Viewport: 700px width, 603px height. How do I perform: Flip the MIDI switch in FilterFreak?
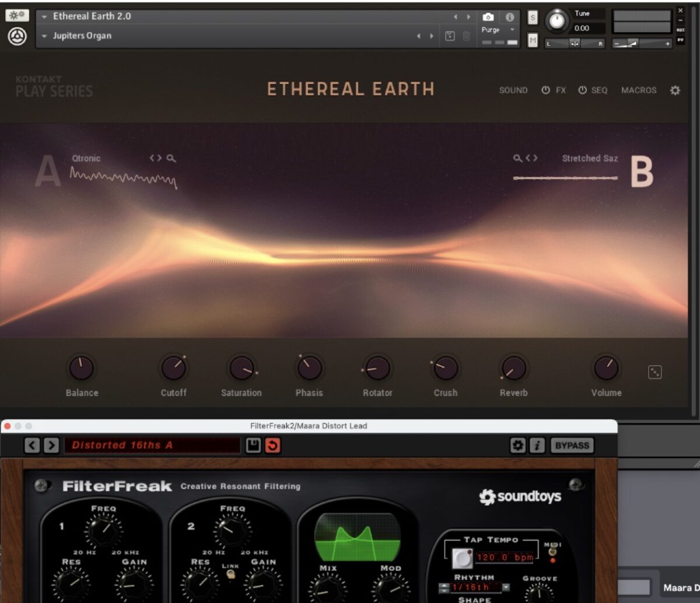[x=552, y=551]
